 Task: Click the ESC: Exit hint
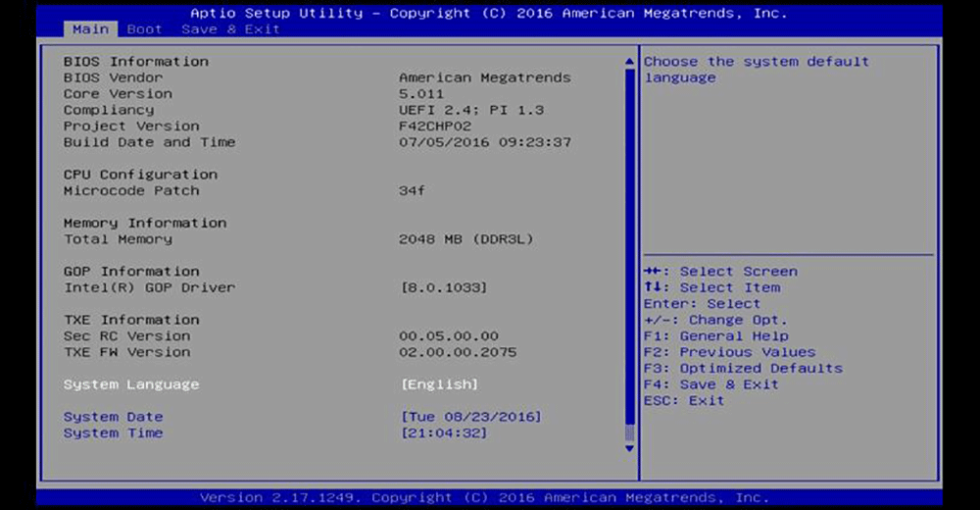coord(684,400)
